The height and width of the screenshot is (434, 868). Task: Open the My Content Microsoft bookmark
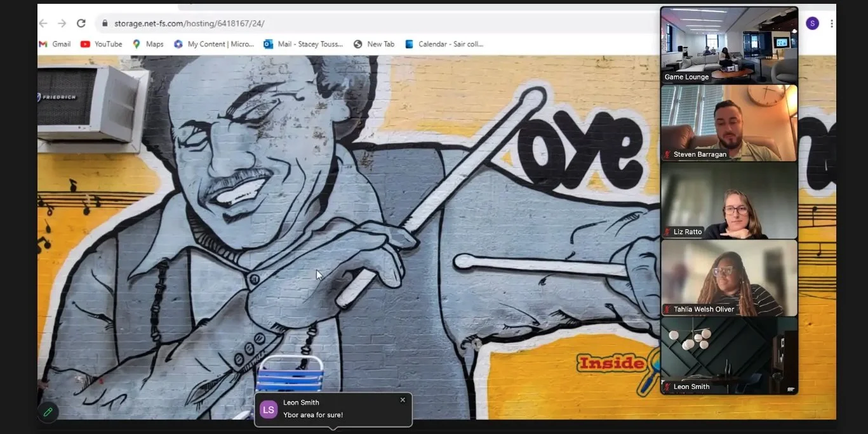pyautogui.click(x=214, y=44)
